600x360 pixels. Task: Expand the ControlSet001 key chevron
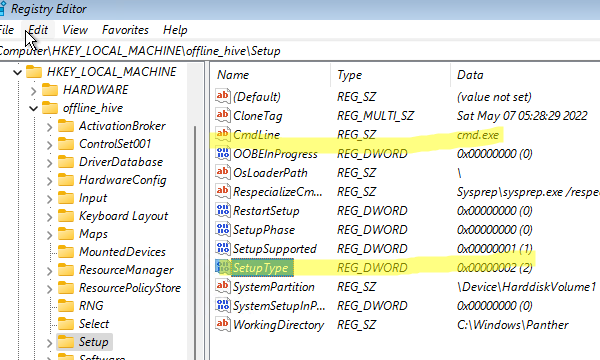pos(49,145)
